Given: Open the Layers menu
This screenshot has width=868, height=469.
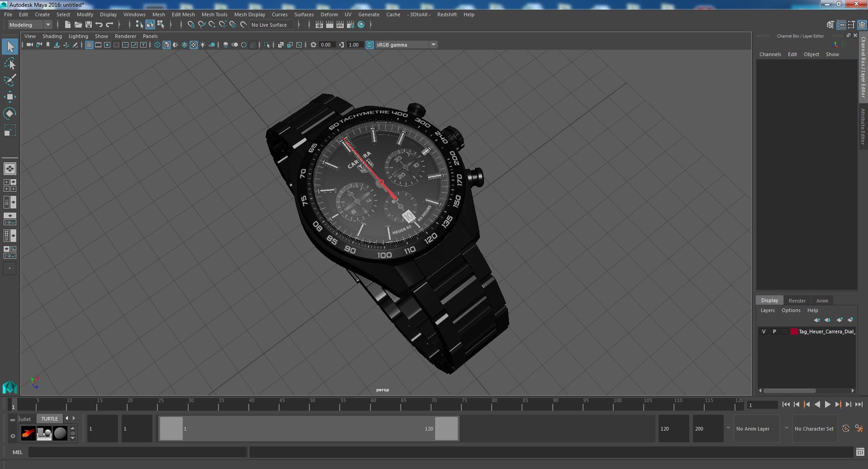Looking at the screenshot, I should pos(767,310).
